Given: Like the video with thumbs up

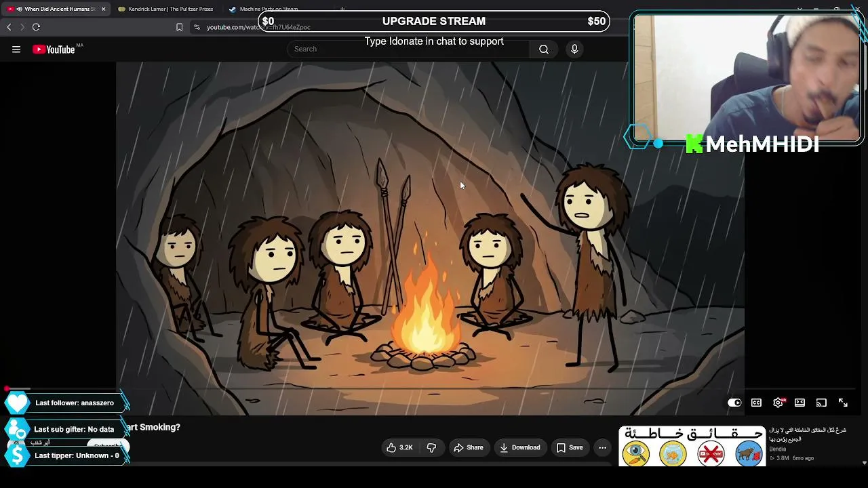Looking at the screenshot, I should (x=399, y=447).
